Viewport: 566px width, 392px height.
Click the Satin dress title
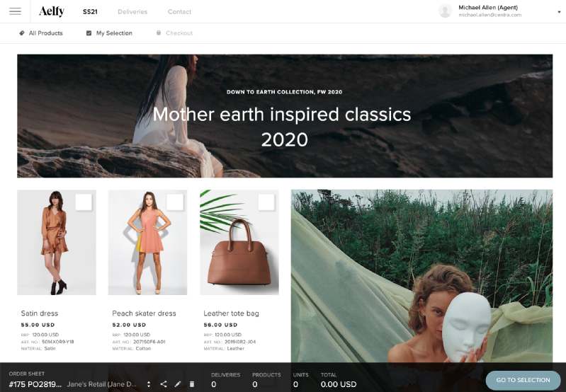[x=40, y=313]
